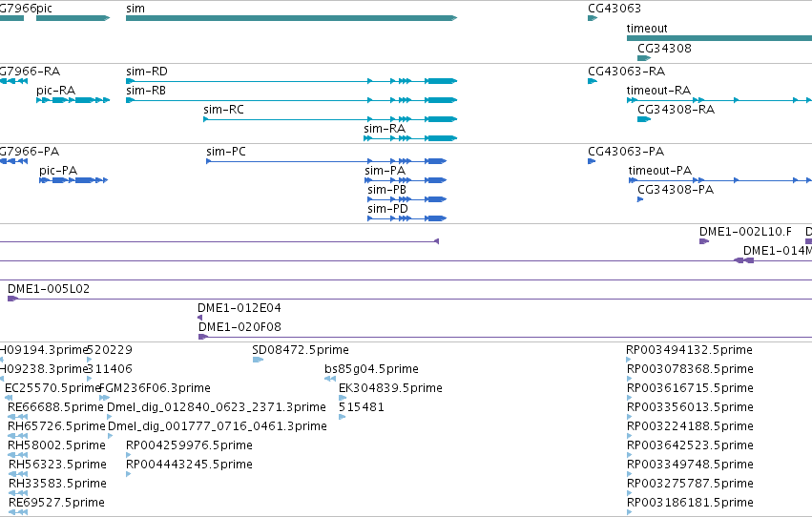Select the sim-PA protein label
This screenshot has width=812, height=517.
pos(385,171)
